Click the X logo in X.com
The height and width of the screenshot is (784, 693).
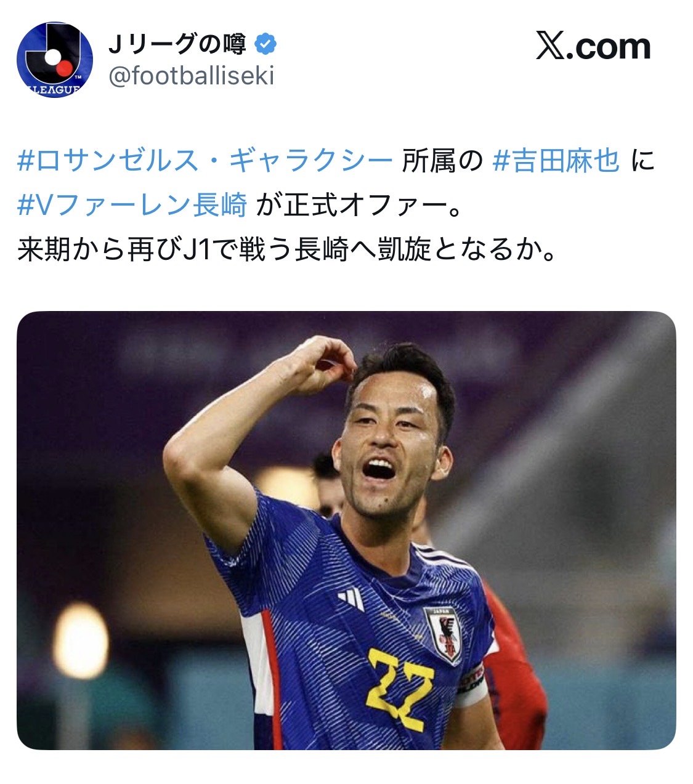(x=549, y=46)
